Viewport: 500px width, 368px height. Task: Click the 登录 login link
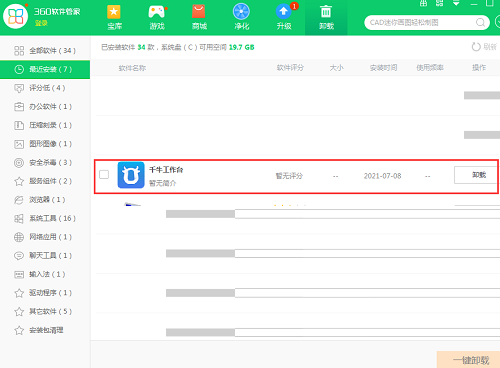[x=41, y=24]
